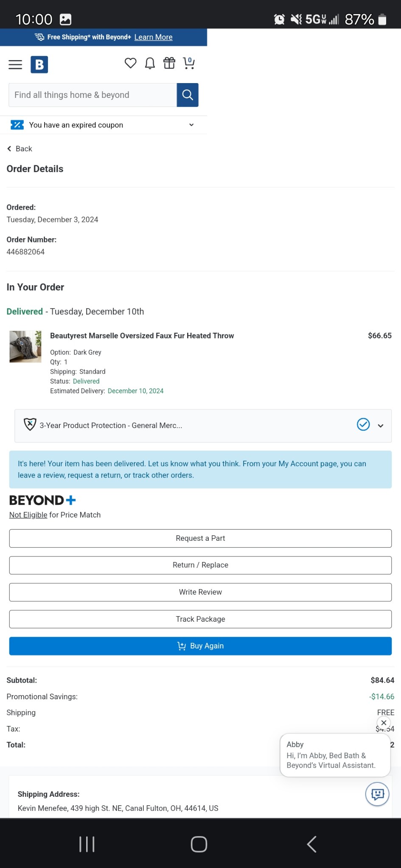View the shopping cart
Screen dimensions: 401x868
[189, 63]
